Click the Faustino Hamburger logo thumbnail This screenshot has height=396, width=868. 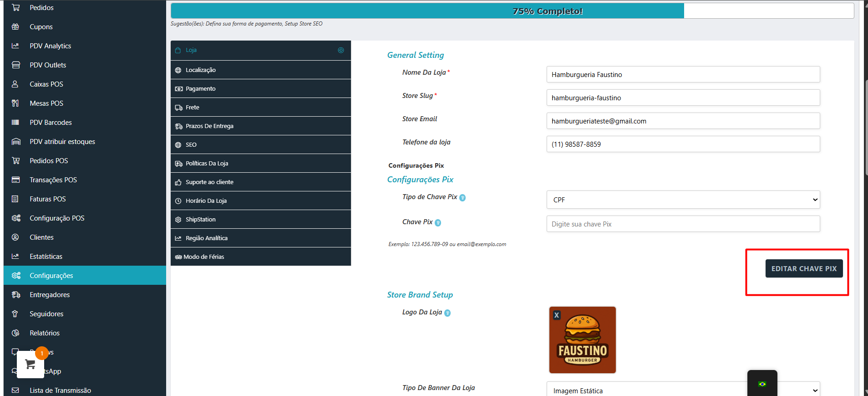tap(583, 341)
